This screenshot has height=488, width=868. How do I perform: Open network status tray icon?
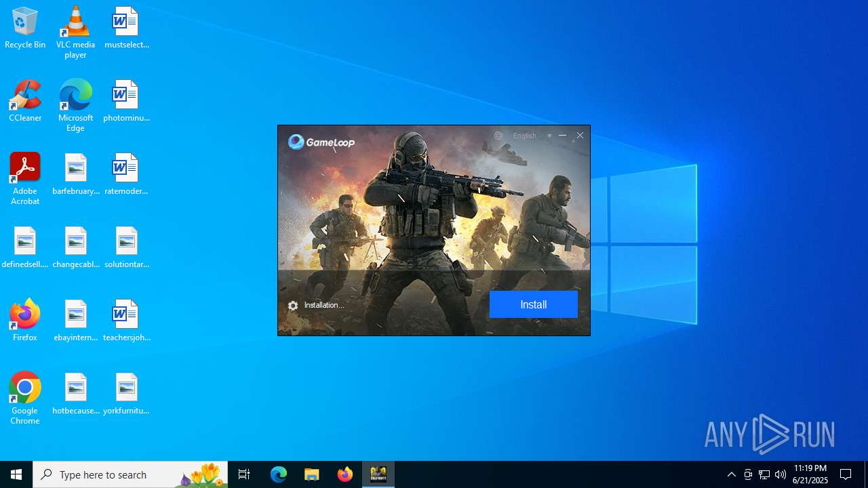[x=764, y=474]
